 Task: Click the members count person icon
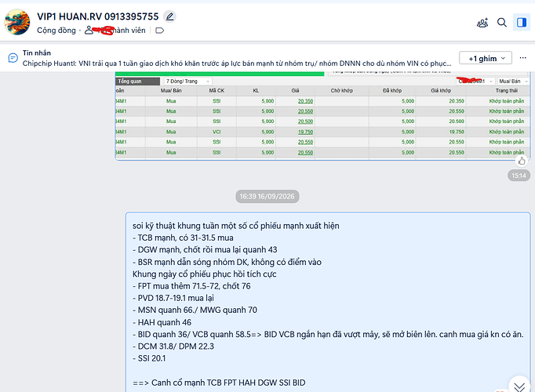(89, 31)
